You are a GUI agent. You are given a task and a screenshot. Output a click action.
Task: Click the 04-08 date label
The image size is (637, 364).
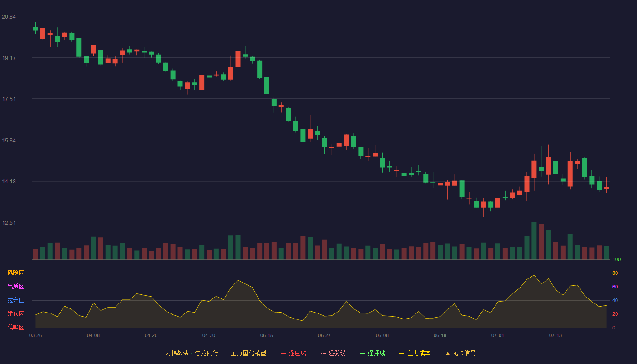93,335
